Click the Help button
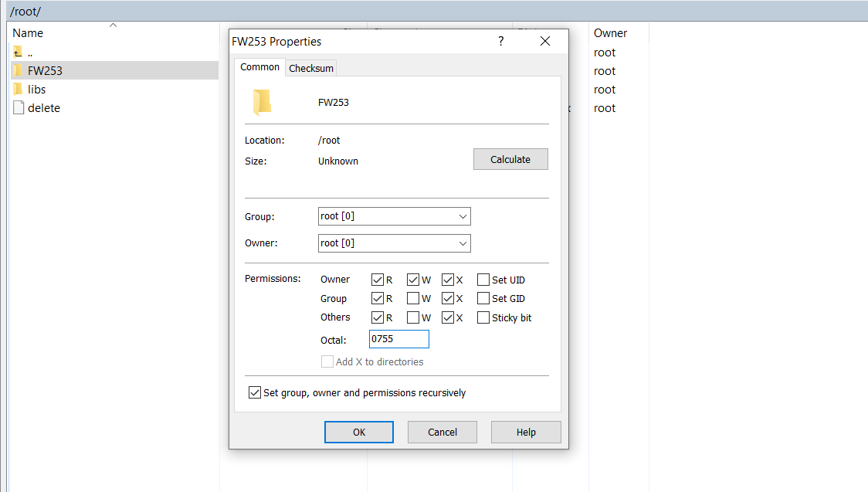This screenshot has height=492, width=868. 526,433
